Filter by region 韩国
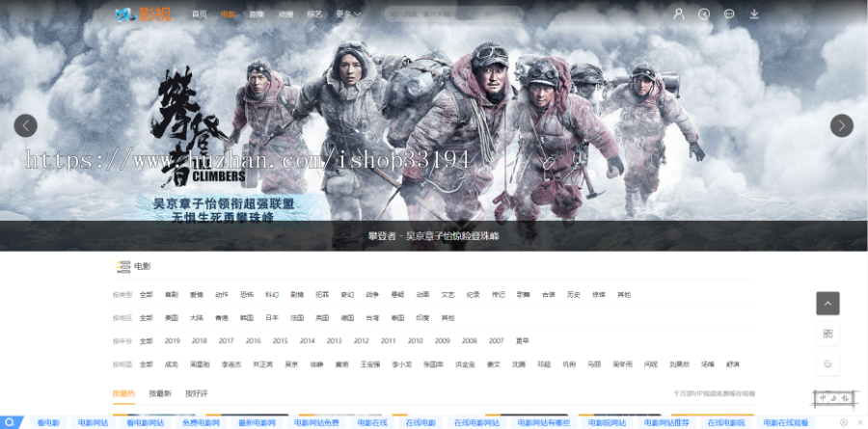The height and width of the screenshot is (429, 868). click(x=246, y=318)
